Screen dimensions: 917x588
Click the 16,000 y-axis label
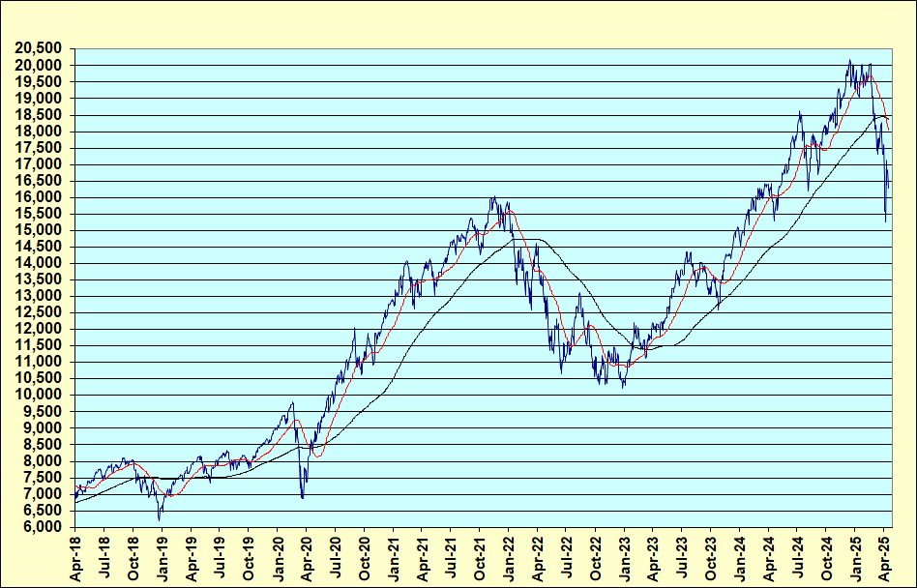point(38,197)
